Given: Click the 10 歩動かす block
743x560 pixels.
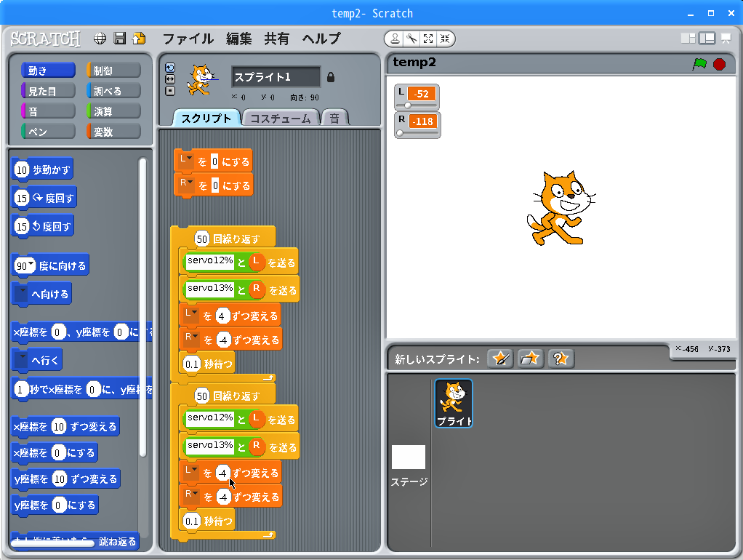Looking at the screenshot, I should pos(42,169).
